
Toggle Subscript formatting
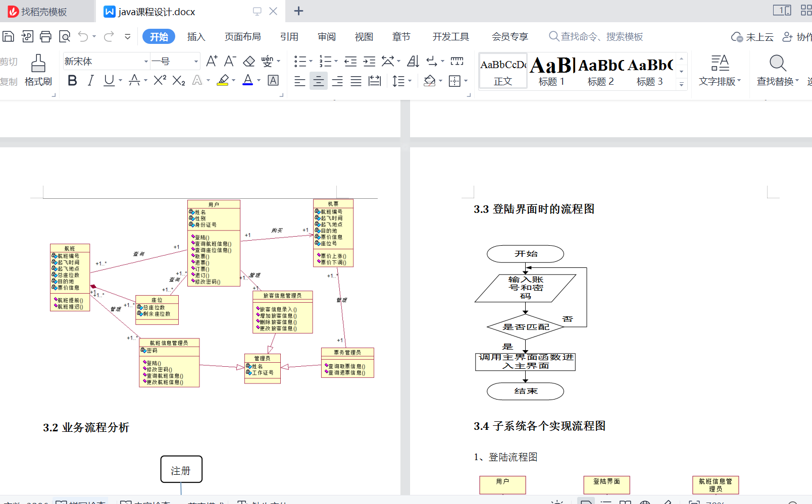pyautogui.click(x=178, y=80)
